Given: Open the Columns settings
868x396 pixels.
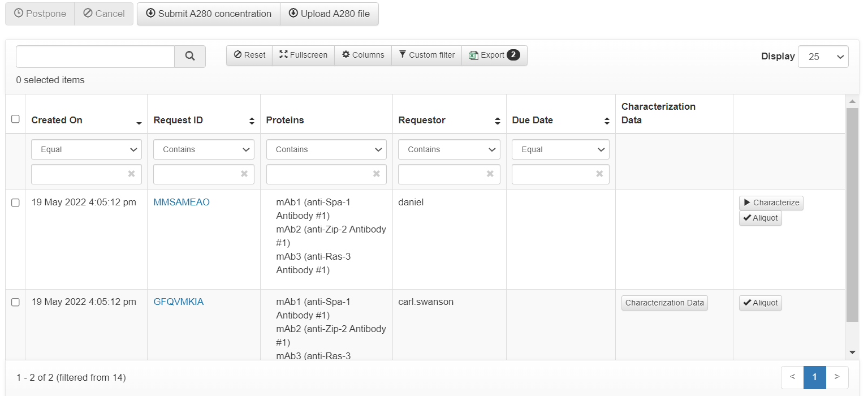Looking at the screenshot, I should coord(363,55).
